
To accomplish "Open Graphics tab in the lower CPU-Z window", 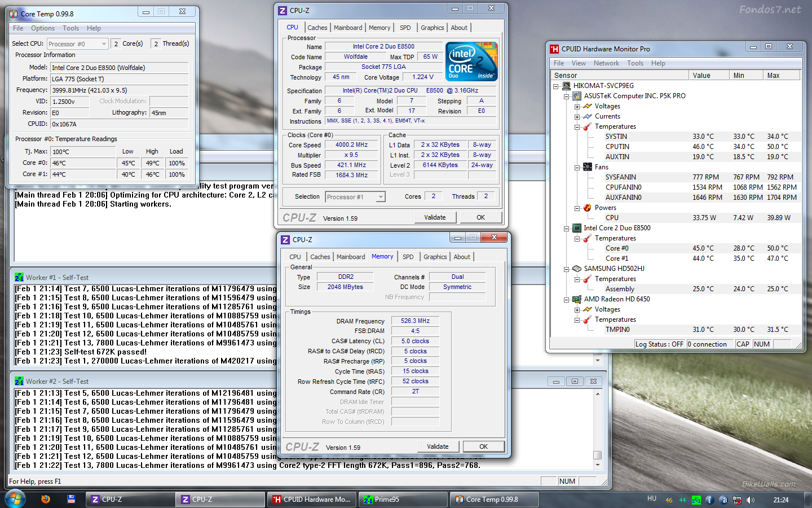I will tap(435, 257).
